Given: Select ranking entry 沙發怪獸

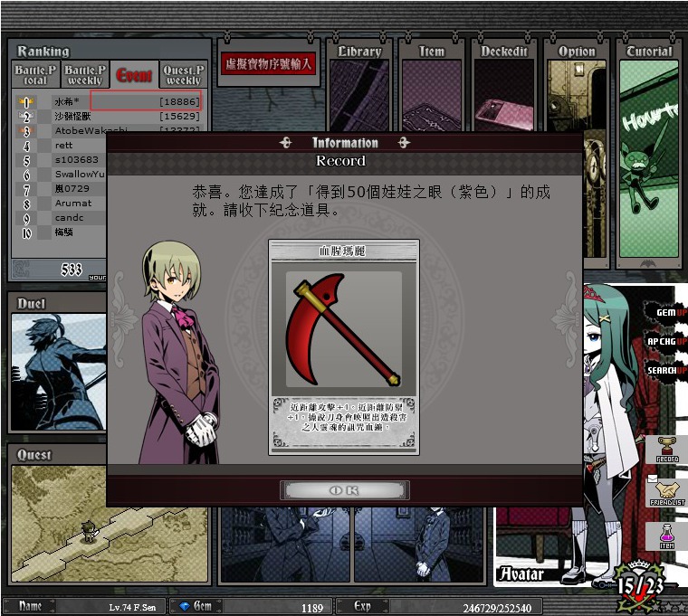Looking at the screenshot, I should (72, 116).
